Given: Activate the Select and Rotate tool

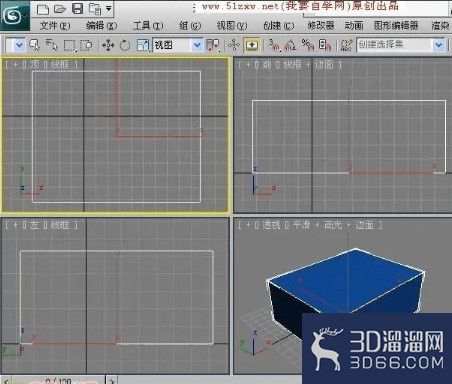Looking at the screenshot, I should click(x=125, y=45).
